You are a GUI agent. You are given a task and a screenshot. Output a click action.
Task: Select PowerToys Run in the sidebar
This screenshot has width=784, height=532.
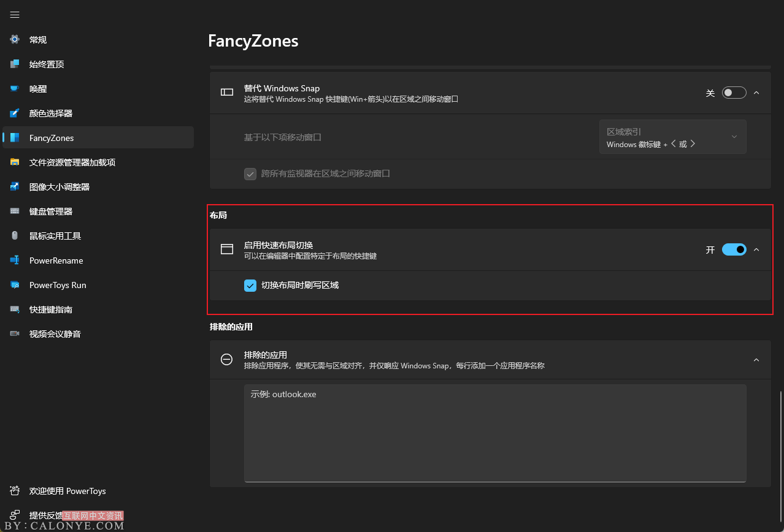point(98,284)
